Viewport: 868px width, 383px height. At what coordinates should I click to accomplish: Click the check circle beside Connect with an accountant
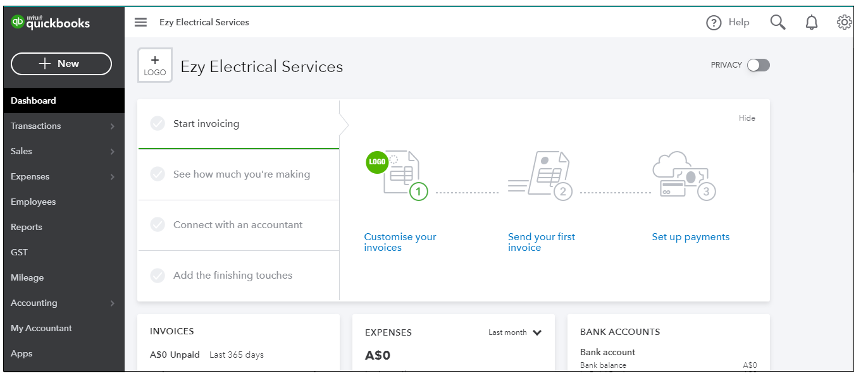(x=158, y=224)
